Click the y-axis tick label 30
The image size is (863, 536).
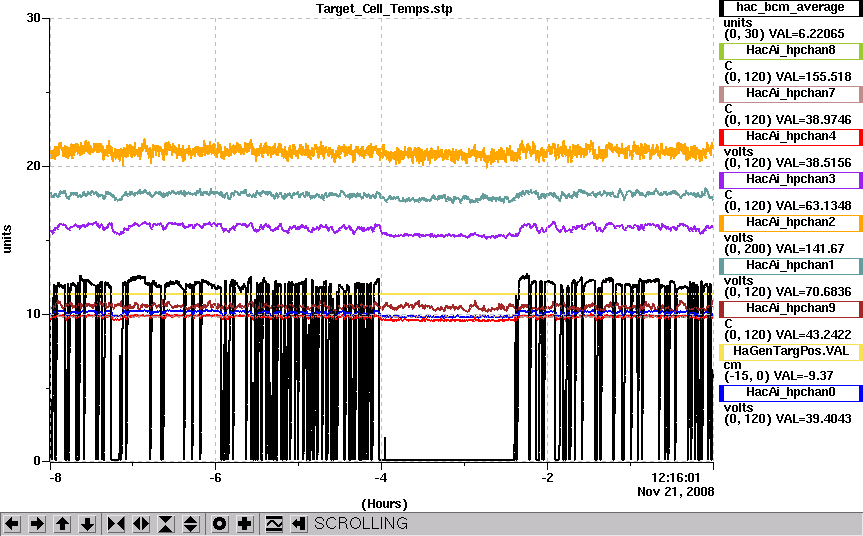point(34,18)
